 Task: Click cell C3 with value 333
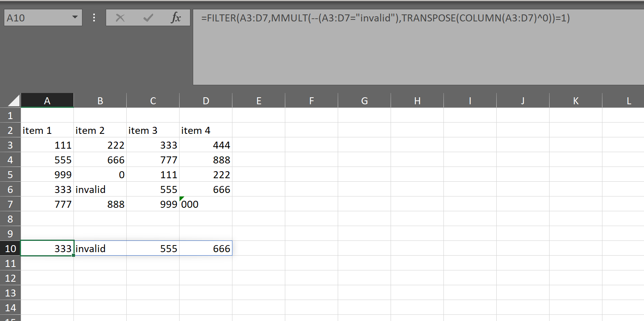pyautogui.click(x=153, y=145)
